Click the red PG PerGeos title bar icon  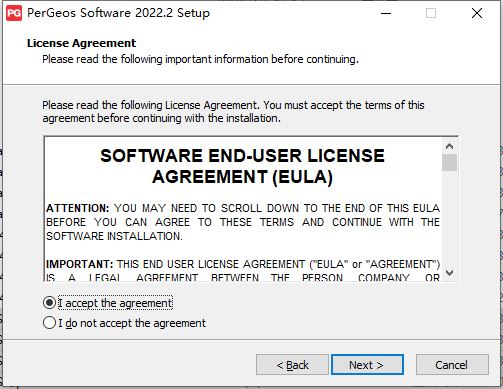[x=14, y=13]
